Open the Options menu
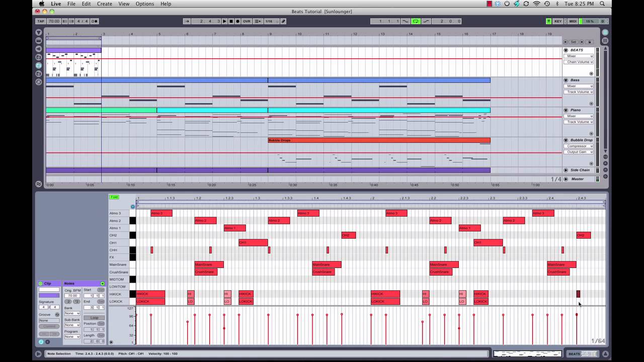 click(x=145, y=4)
